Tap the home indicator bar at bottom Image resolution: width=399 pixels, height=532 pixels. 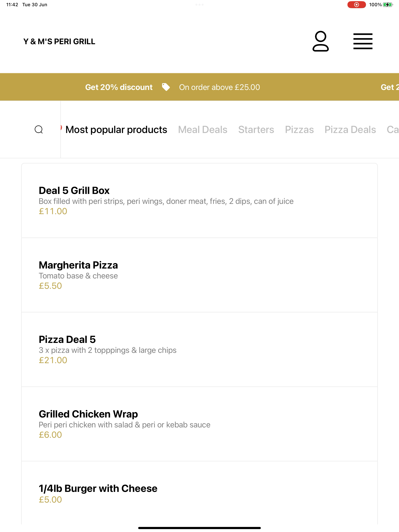click(199, 528)
